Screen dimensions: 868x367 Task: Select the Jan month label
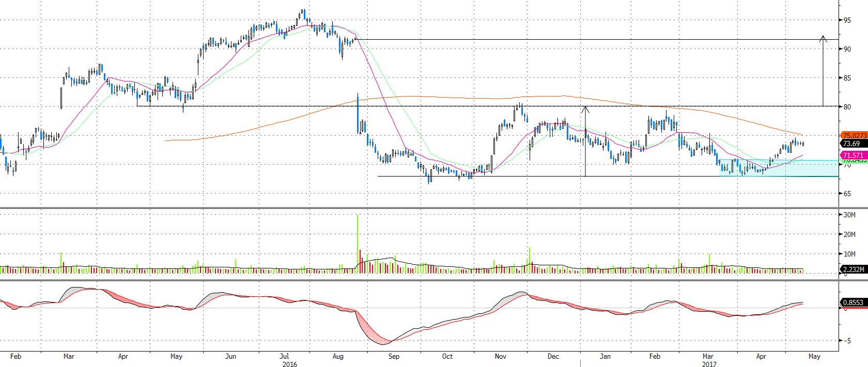tap(605, 356)
